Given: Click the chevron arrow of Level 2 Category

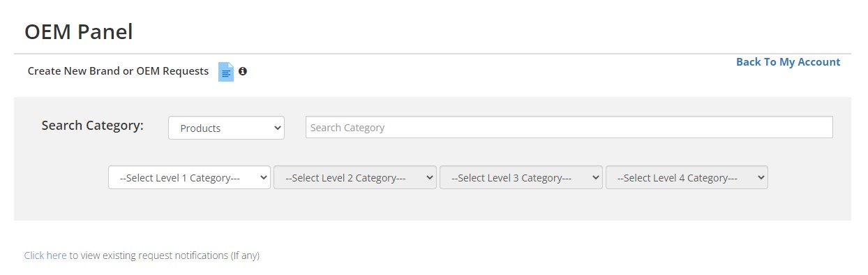Looking at the screenshot, I should click(x=429, y=177).
